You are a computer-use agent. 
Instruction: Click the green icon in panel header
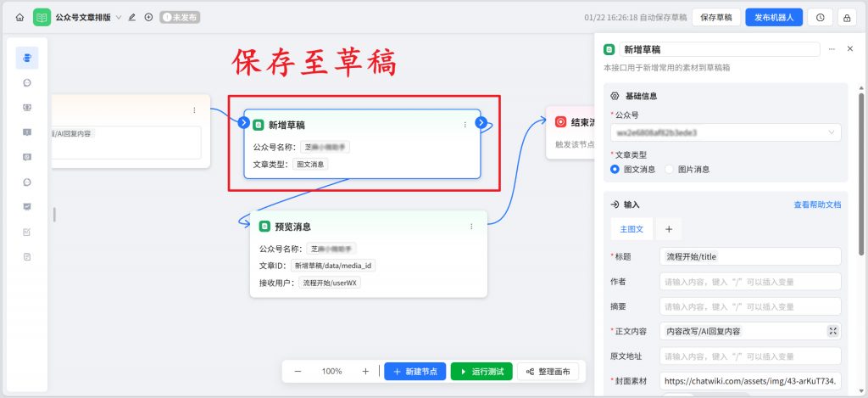(609, 49)
